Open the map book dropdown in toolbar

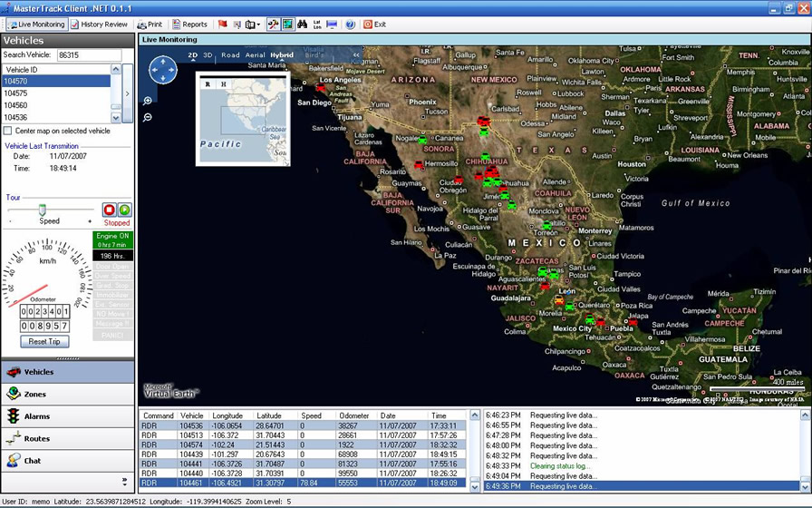tap(253, 24)
